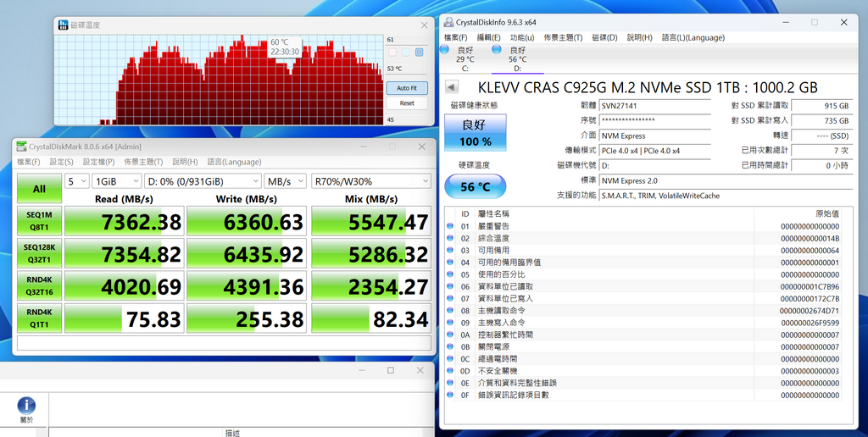The image size is (868, 437).
Task: Click the status orb for 09 主機寫入命令
Action: coord(450,323)
